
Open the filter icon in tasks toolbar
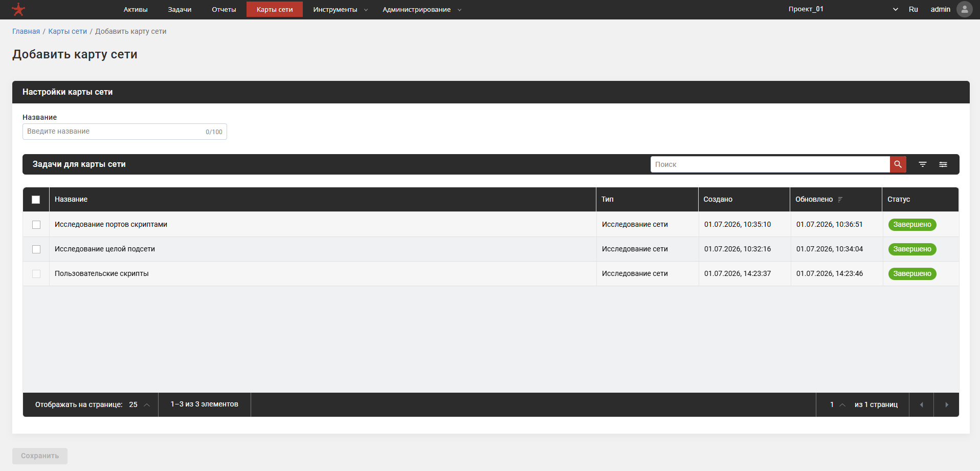[922, 164]
